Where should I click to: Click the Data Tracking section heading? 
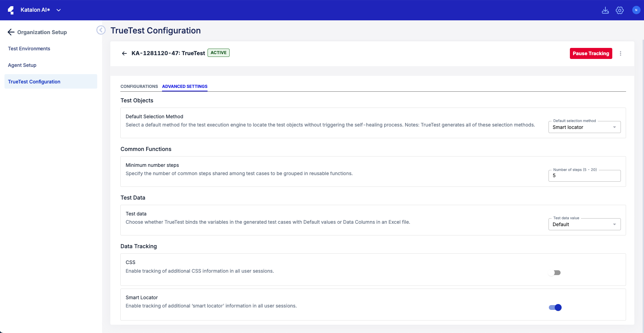139,246
